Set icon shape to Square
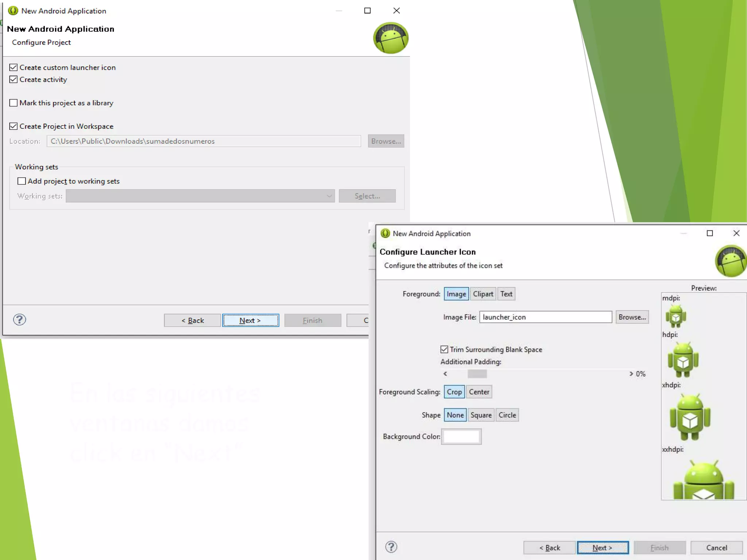The image size is (747, 560). click(x=481, y=415)
